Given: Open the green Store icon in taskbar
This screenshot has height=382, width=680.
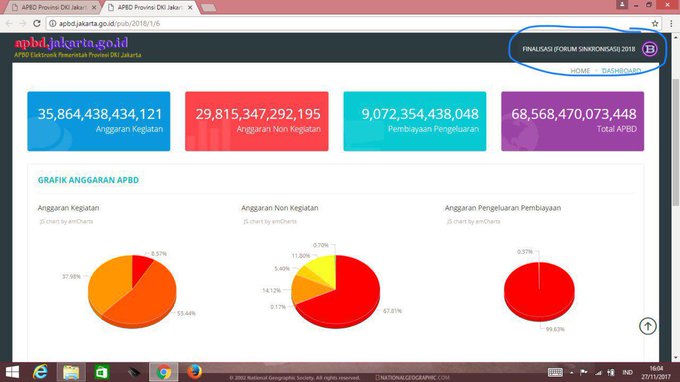Looking at the screenshot, I should pos(101,372).
